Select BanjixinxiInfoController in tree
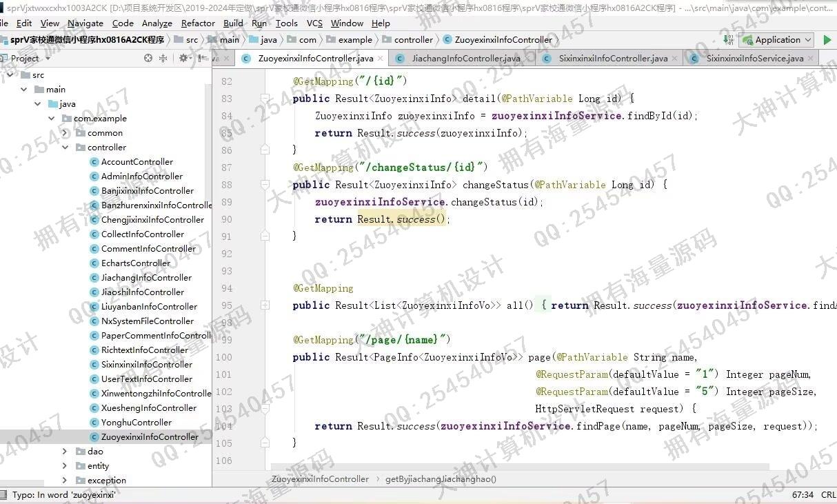The width and height of the screenshot is (837, 504). (148, 191)
